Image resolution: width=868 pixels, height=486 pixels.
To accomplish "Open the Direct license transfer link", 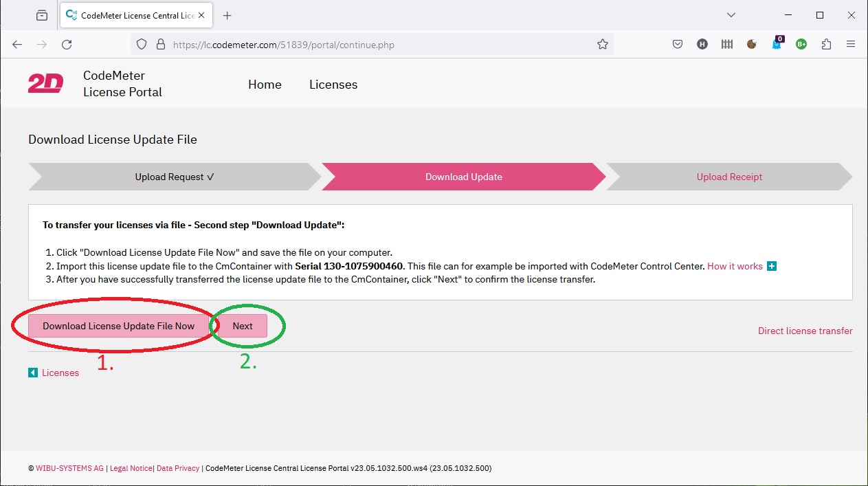I will [805, 331].
